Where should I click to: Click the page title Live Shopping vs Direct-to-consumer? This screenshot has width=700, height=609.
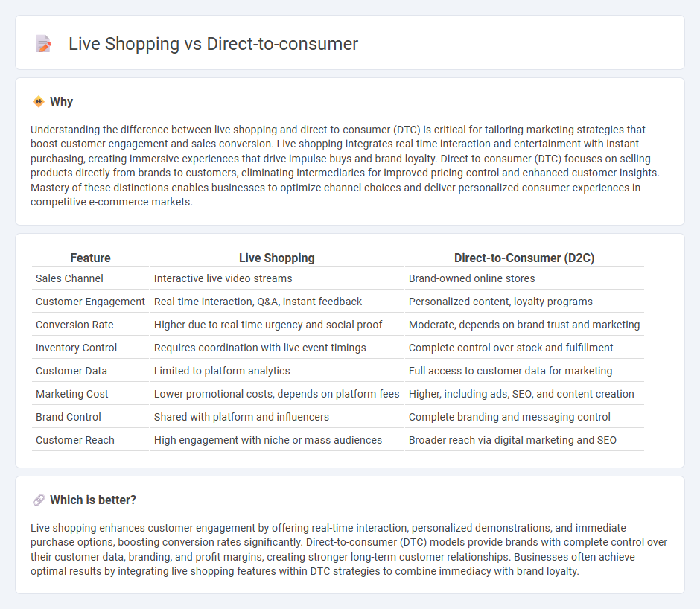tap(214, 44)
